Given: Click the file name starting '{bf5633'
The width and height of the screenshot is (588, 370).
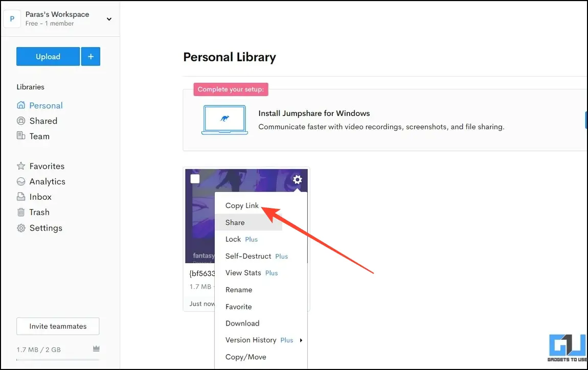Looking at the screenshot, I should pyautogui.click(x=202, y=273).
